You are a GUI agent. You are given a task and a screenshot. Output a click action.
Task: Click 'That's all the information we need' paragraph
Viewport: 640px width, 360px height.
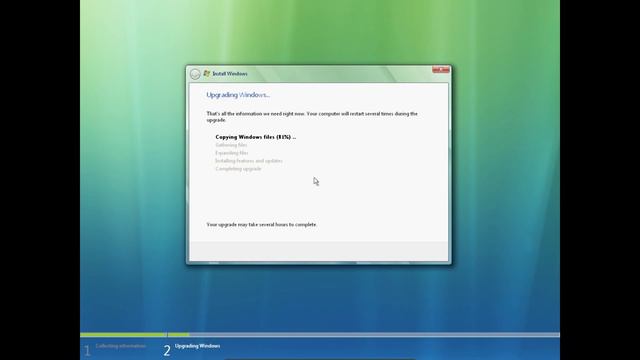click(312, 117)
